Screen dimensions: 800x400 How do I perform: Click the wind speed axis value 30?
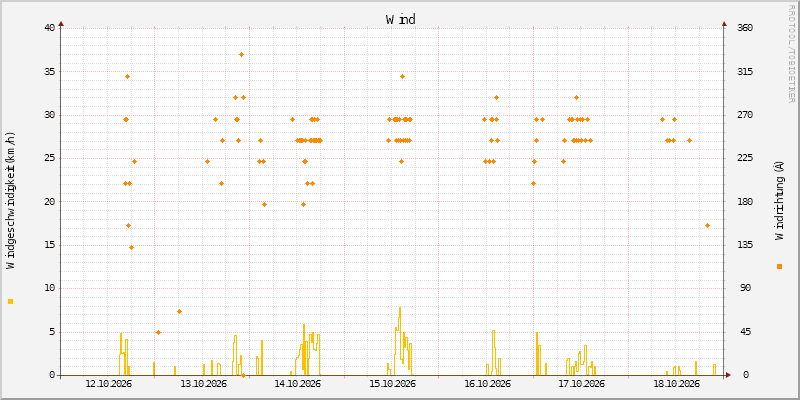(x=49, y=115)
